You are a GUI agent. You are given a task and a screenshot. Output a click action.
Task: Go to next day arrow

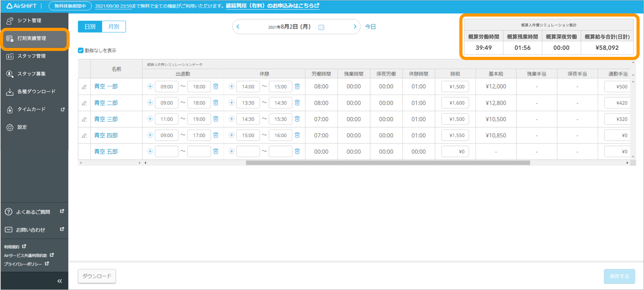click(355, 27)
